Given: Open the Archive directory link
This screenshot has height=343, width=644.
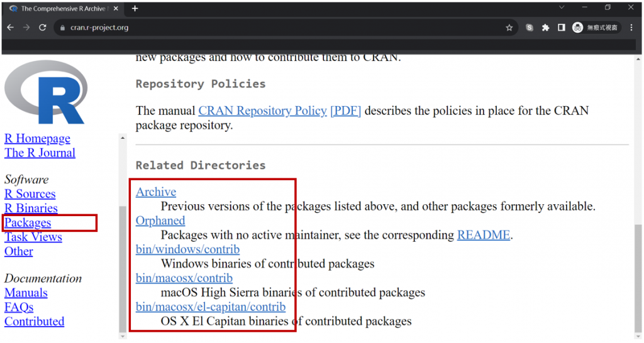Looking at the screenshot, I should coord(156,192).
